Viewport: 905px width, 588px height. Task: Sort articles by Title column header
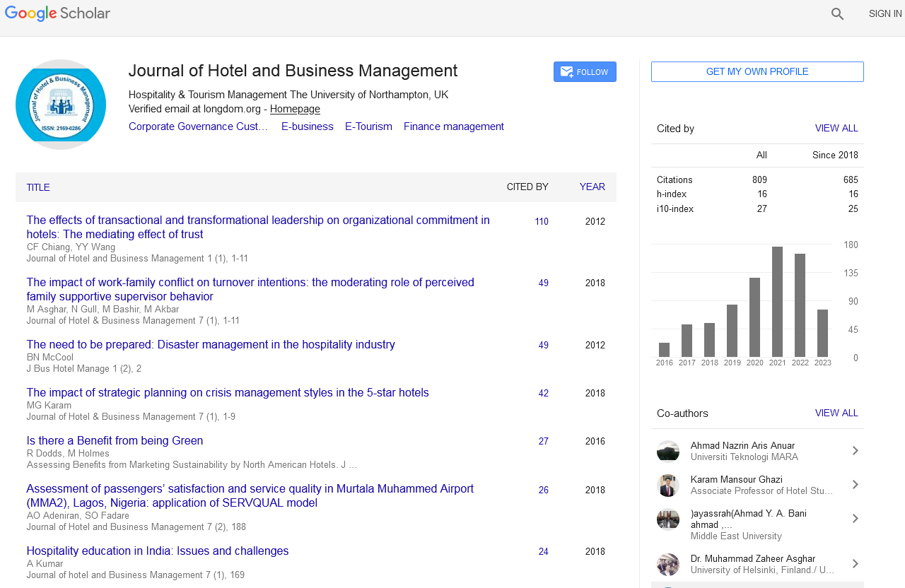[x=38, y=188]
